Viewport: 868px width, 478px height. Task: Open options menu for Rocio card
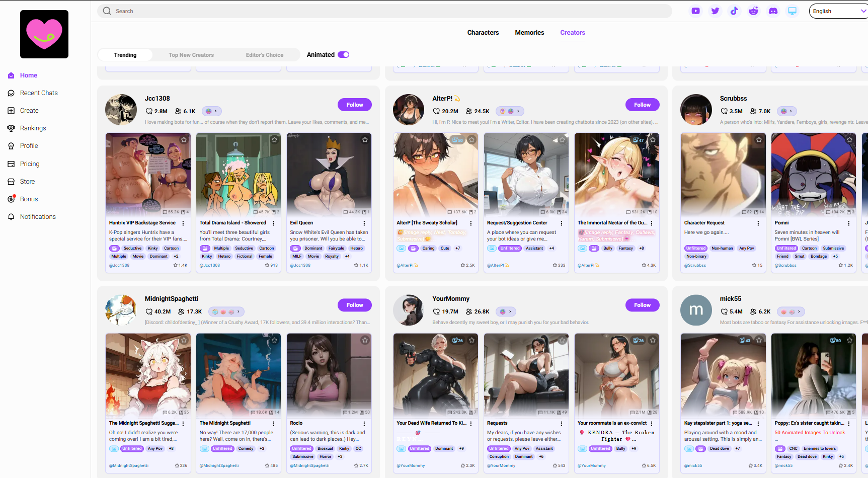pos(364,424)
